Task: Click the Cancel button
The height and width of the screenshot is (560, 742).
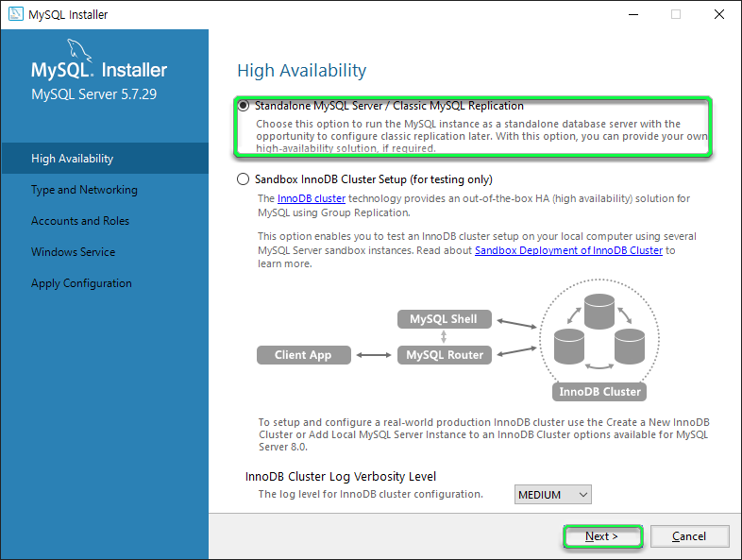Action: (x=689, y=536)
